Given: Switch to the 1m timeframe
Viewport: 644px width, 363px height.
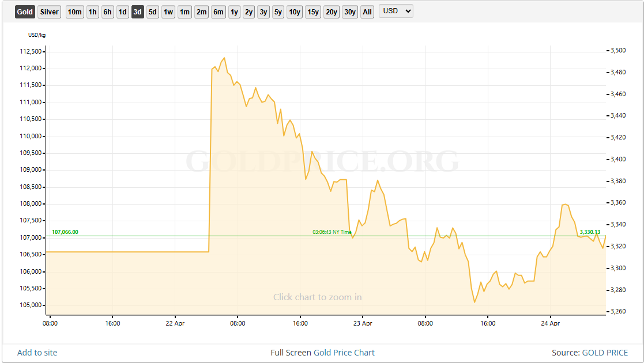Looking at the screenshot, I should [x=184, y=12].
